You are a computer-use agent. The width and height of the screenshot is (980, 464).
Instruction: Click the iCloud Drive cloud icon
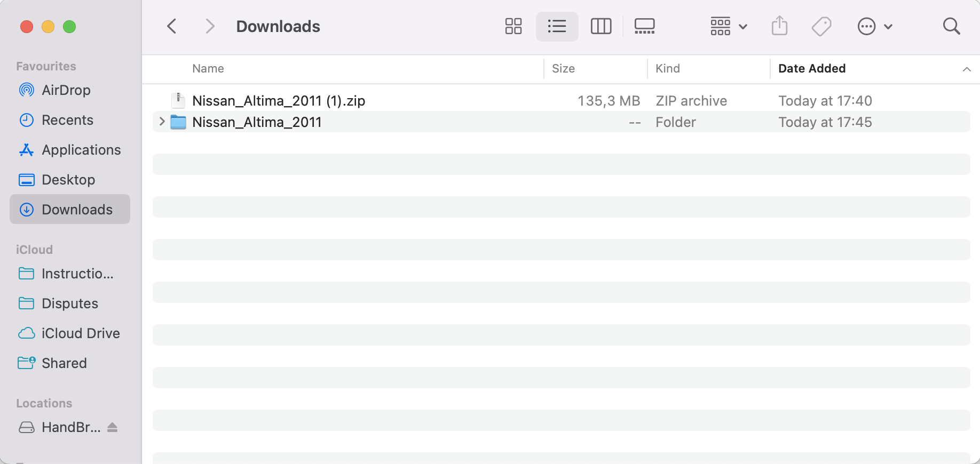[27, 333]
